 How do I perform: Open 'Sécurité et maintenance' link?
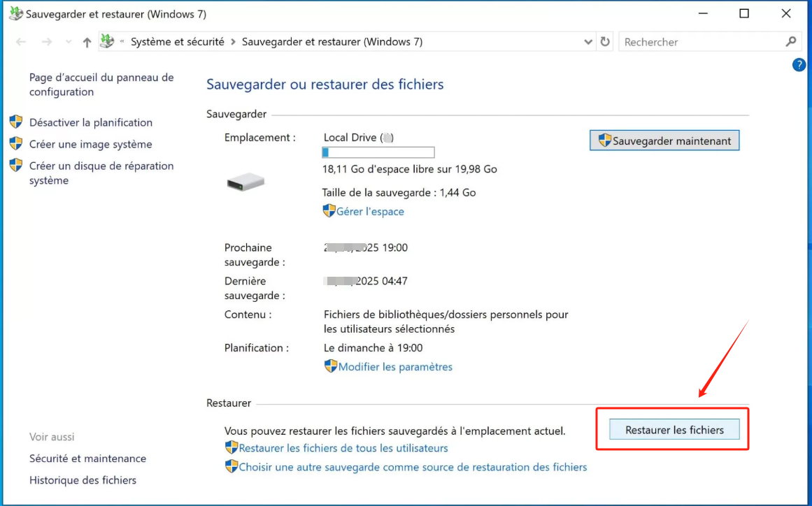(x=87, y=458)
